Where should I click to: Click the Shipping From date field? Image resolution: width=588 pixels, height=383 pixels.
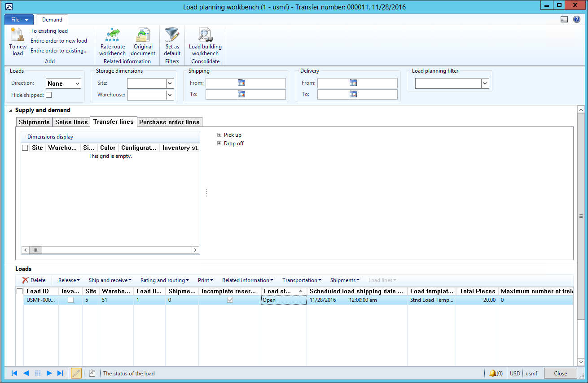(x=246, y=83)
